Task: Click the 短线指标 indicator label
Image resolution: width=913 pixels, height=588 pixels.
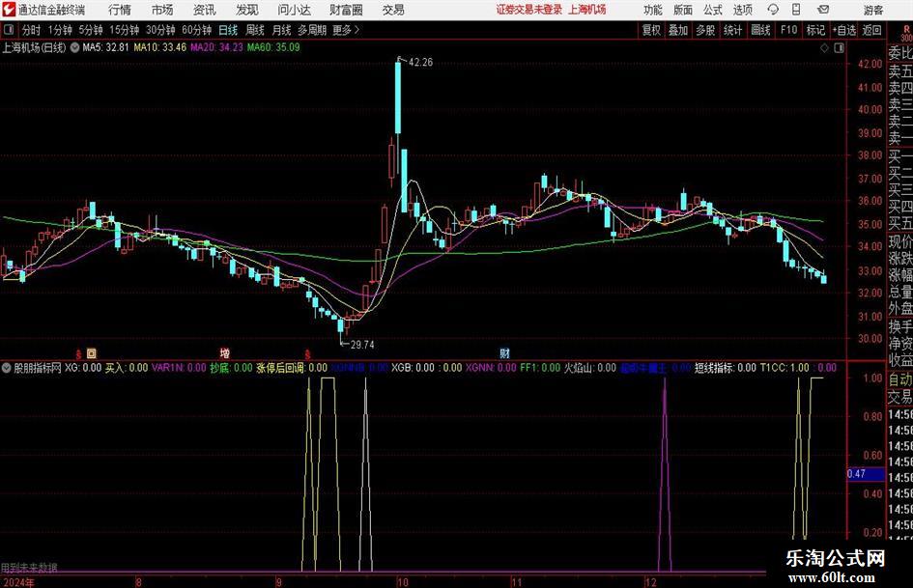Action: coord(714,368)
